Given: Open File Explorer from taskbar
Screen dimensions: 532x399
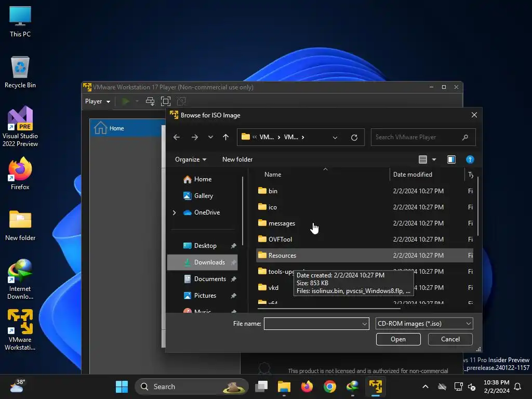Looking at the screenshot, I should coord(284,387).
